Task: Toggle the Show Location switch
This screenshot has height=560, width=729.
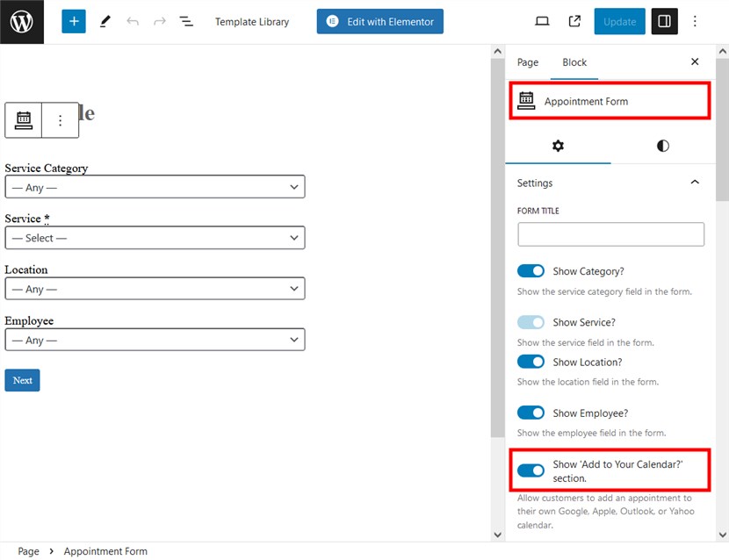Action: click(x=531, y=362)
